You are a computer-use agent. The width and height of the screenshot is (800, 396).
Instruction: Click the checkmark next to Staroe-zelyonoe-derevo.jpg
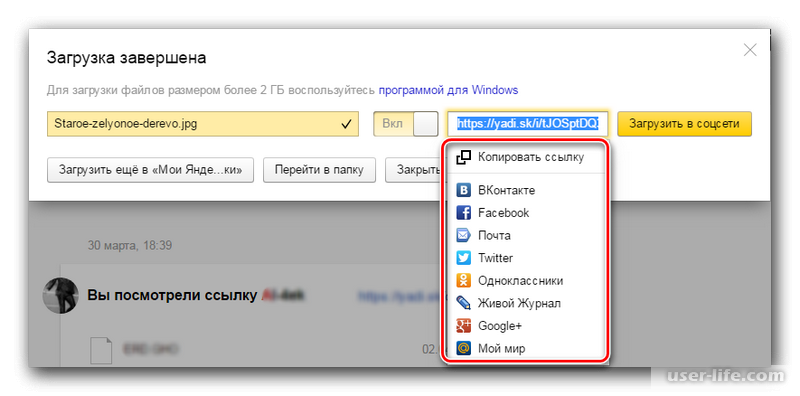pyautogui.click(x=346, y=124)
